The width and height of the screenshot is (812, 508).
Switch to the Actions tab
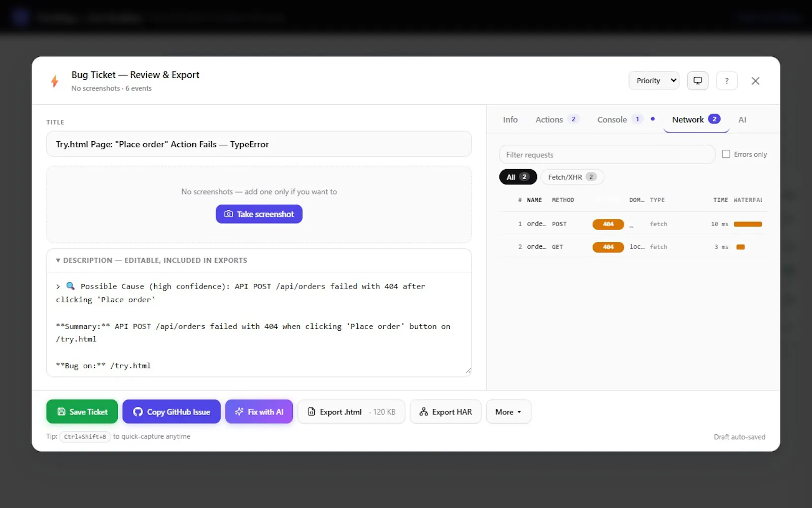click(557, 119)
